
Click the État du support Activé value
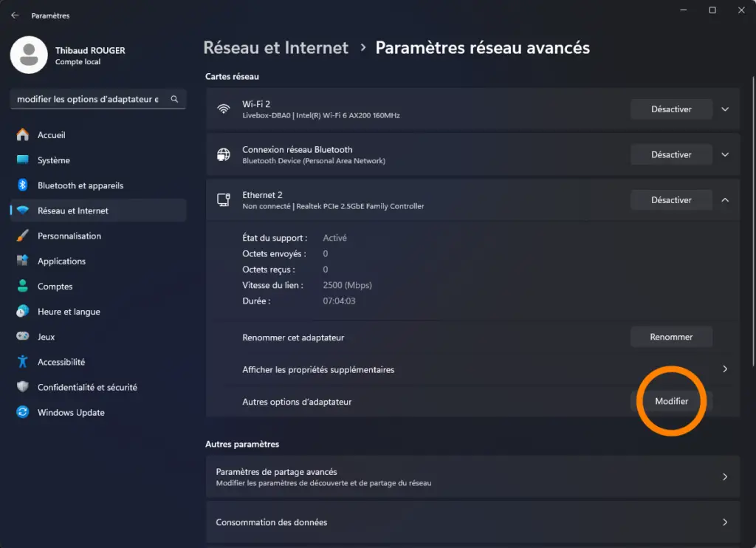point(334,238)
